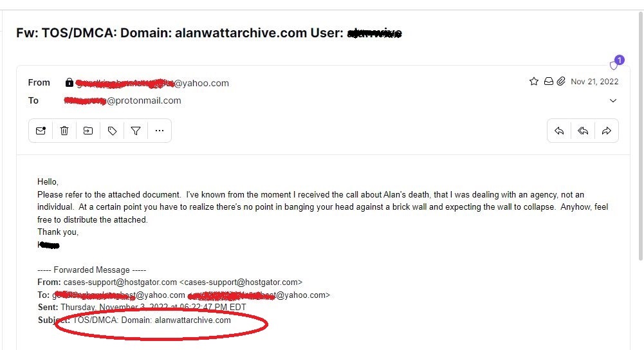This screenshot has height=350, width=644.
Task: Open the tracker protection shield badge
Action: point(616,63)
